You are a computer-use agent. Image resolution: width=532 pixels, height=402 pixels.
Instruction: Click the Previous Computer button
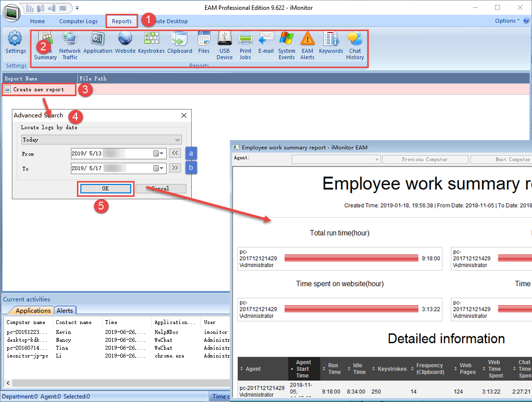pos(425,159)
